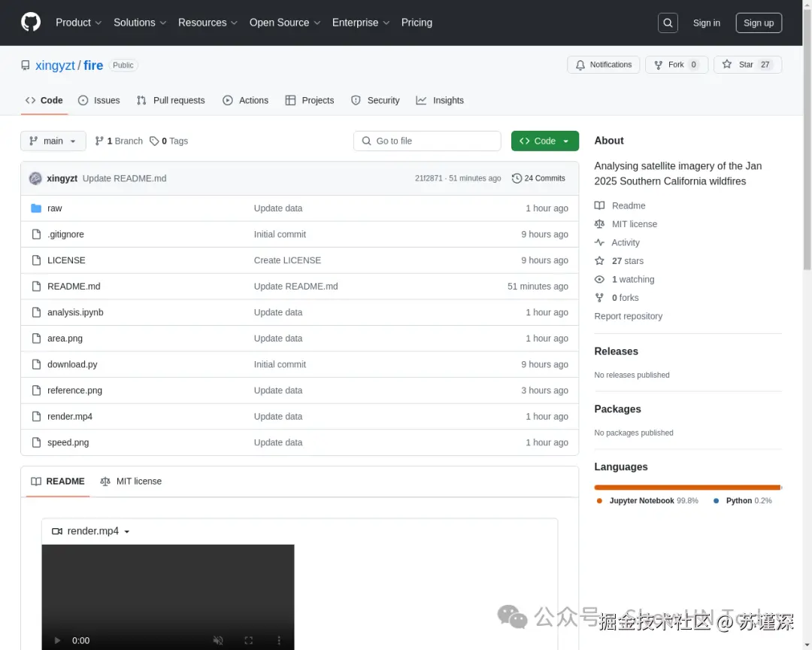Switch to the Issues tab
812x650 pixels.
pyautogui.click(x=99, y=101)
